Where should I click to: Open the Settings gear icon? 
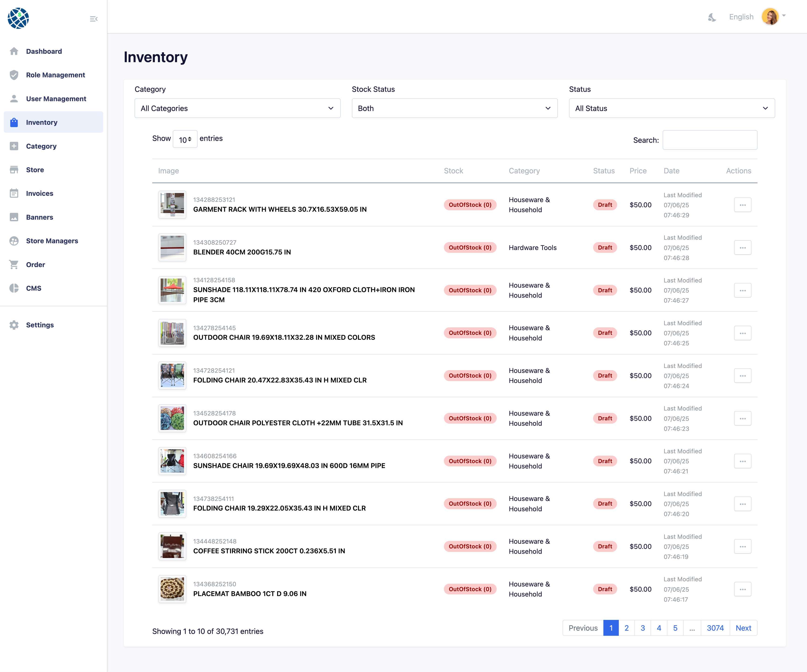(x=14, y=325)
